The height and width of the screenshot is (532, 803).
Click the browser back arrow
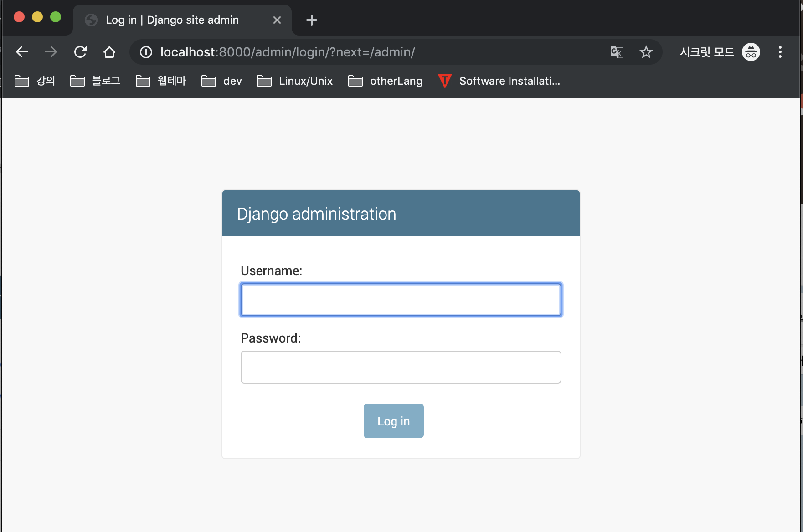click(x=22, y=52)
